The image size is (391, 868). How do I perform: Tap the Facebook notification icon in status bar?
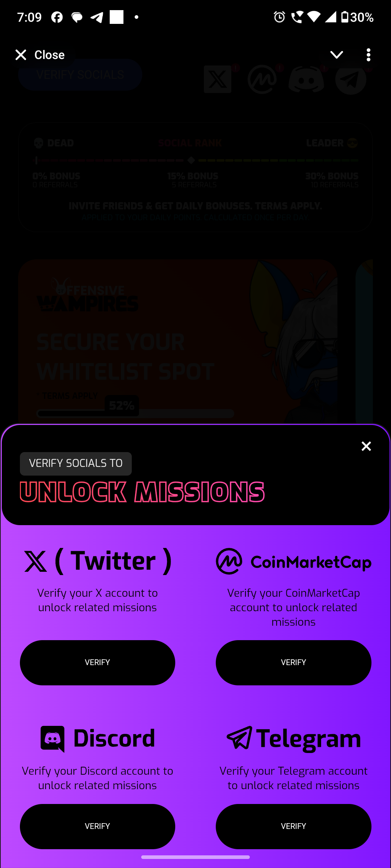coord(57,17)
